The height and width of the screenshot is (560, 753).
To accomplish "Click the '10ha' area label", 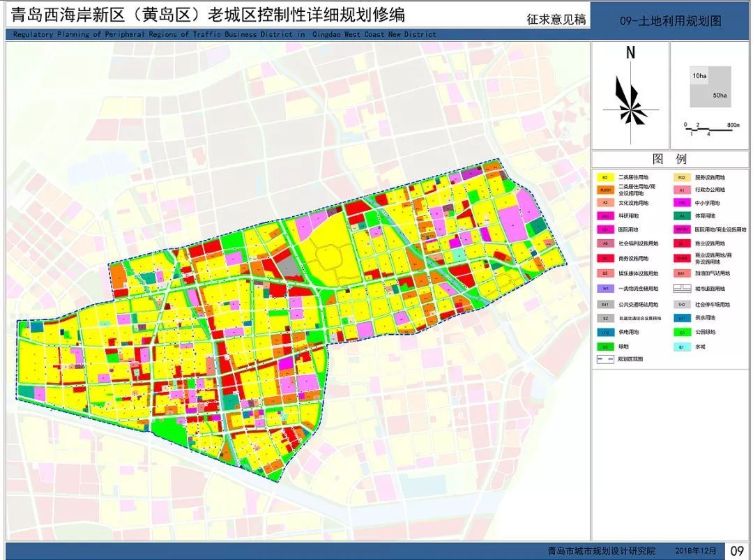I will 700,76.
